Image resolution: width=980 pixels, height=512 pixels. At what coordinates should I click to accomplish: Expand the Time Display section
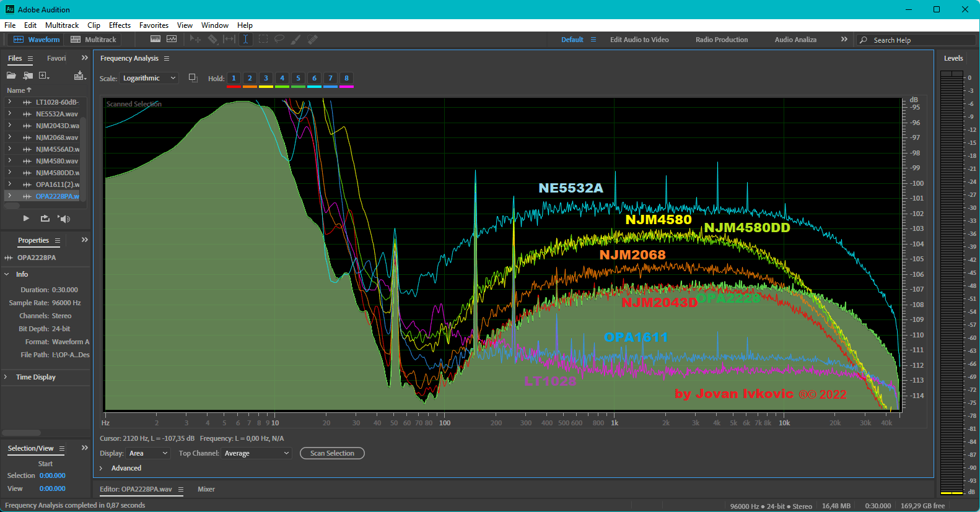[6, 377]
